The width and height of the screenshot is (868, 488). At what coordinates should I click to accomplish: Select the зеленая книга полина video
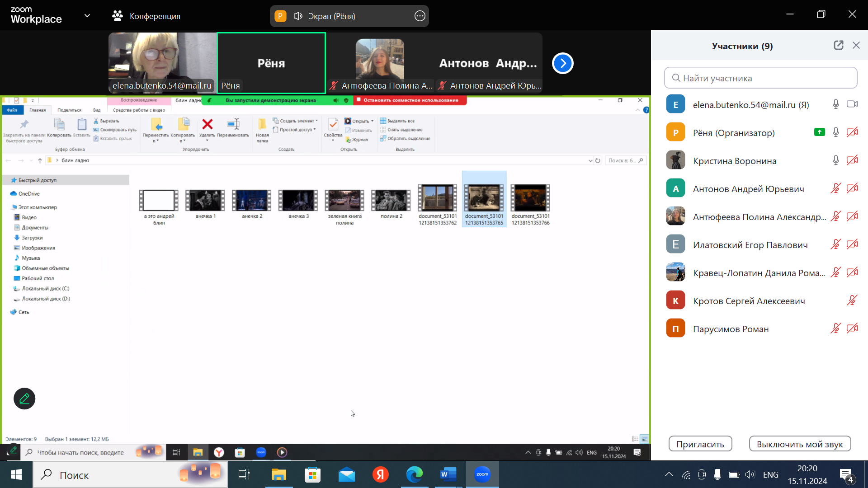(344, 207)
